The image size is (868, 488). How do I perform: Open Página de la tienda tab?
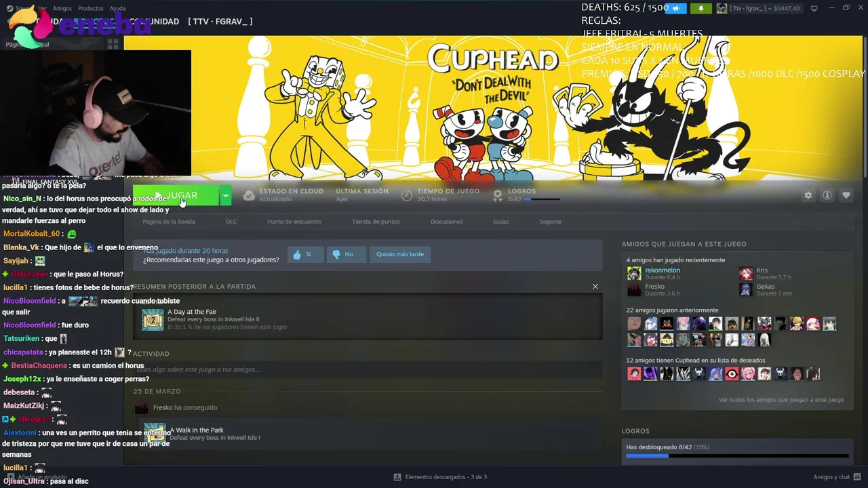click(x=169, y=222)
